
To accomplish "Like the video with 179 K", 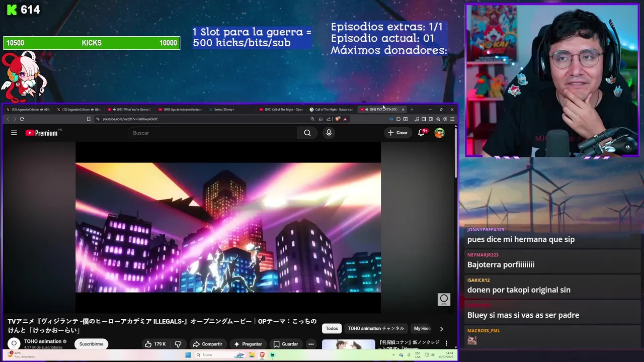I will pos(155,344).
